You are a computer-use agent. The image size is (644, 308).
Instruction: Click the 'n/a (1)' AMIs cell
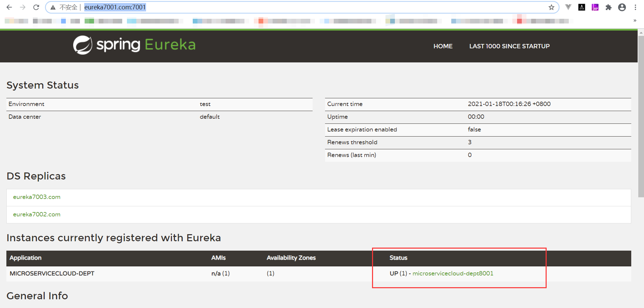(221, 273)
